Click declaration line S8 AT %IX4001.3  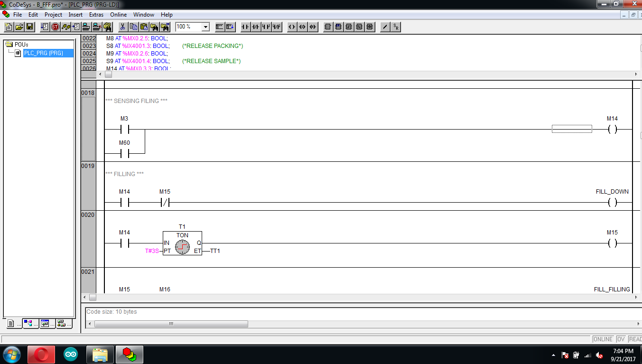pos(138,46)
